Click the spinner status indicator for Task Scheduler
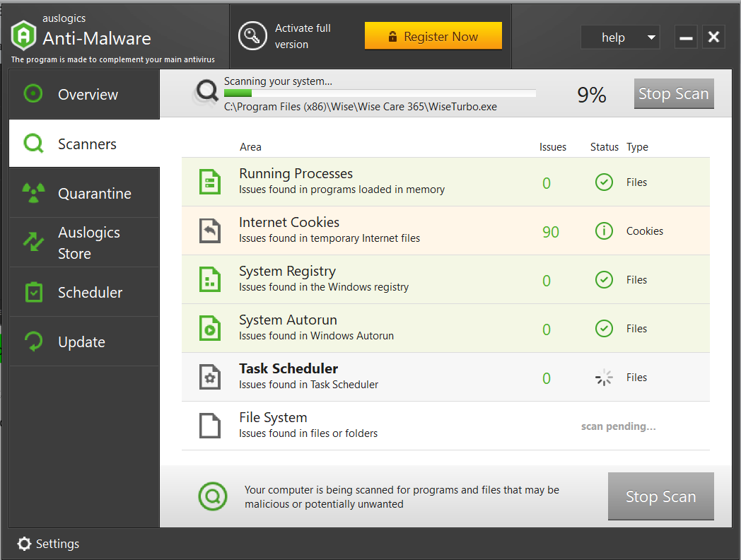This screenshot has width=741, height=560. 604,377
